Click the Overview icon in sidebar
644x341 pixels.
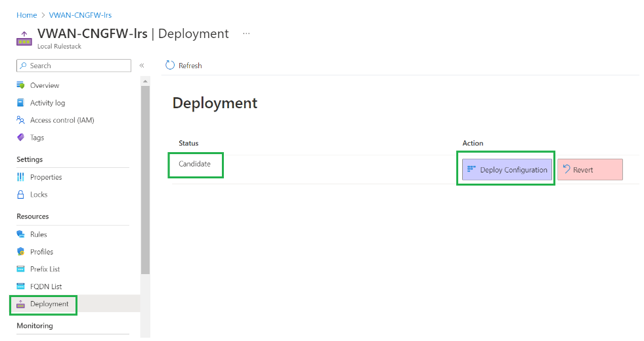click(x=20, y=85)
